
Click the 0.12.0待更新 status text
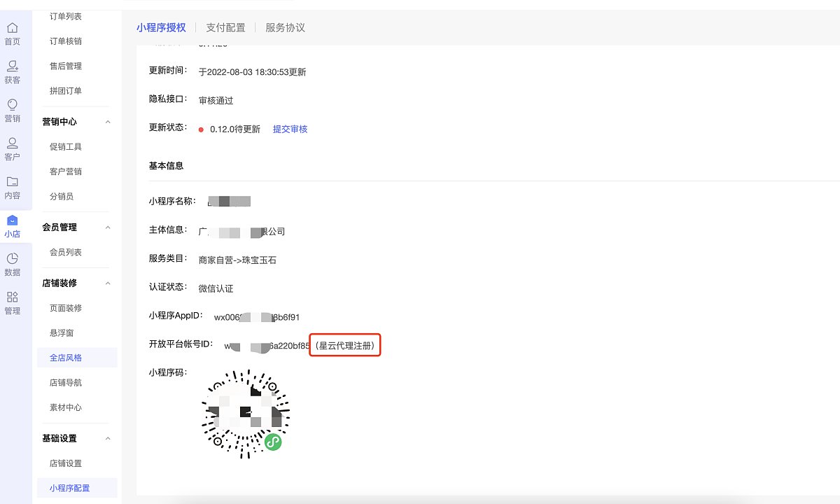coord(235,129)
